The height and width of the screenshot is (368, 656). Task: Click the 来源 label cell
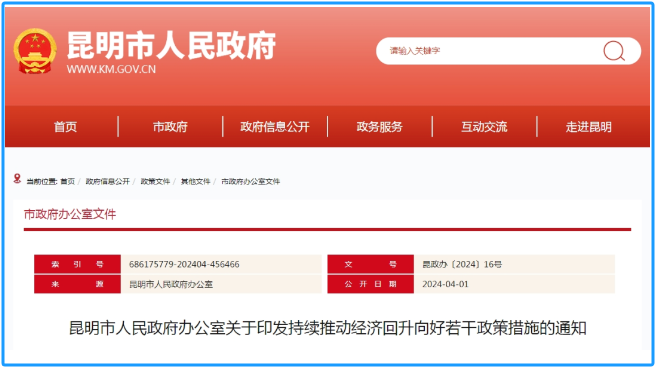(x=77, y=284)
